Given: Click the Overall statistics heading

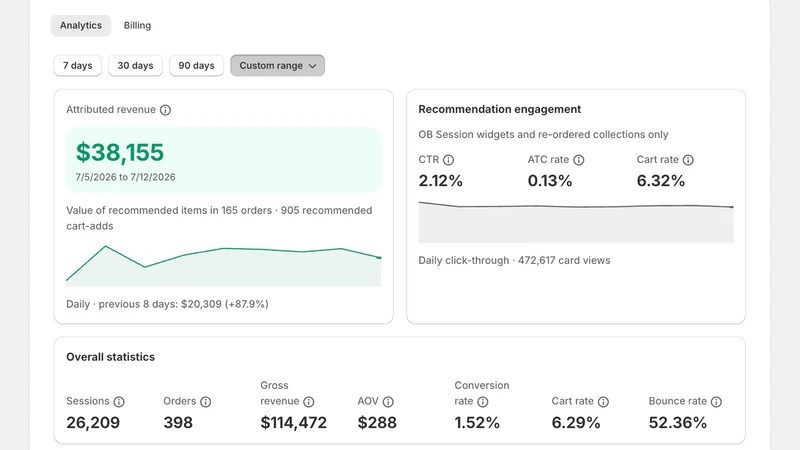Looking at the screenshot, I should coord(111,357).
